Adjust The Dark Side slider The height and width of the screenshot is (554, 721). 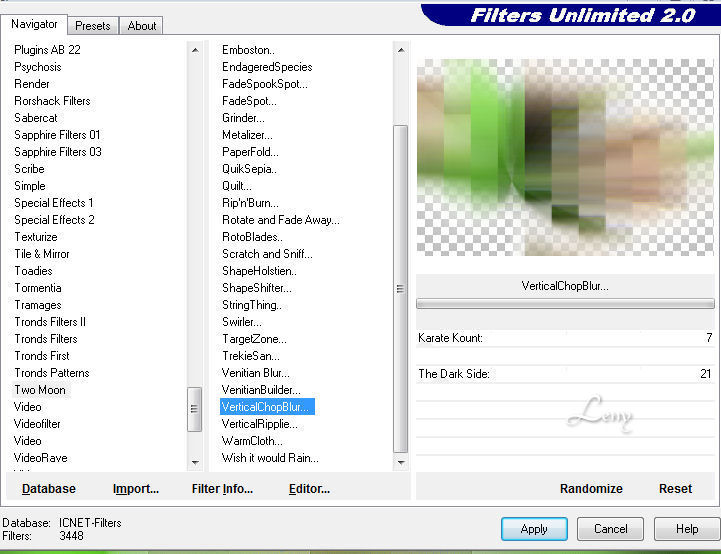[565, 374]
